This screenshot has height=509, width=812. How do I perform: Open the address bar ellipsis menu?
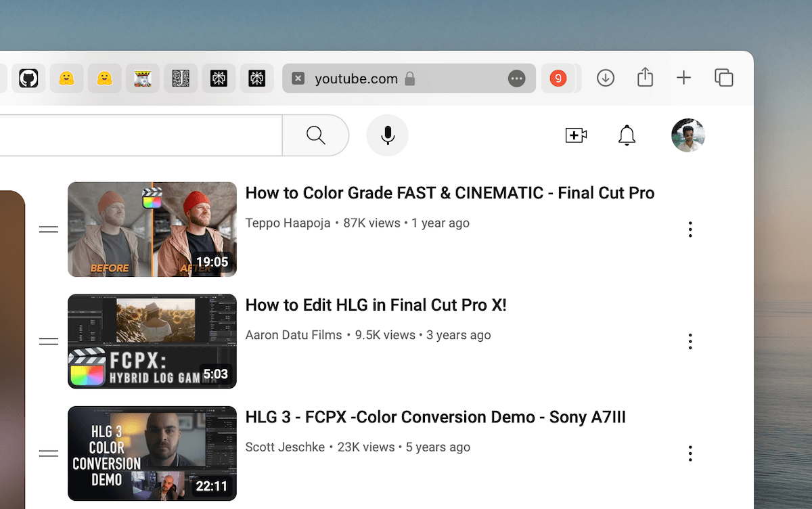(x=516, y=79)
